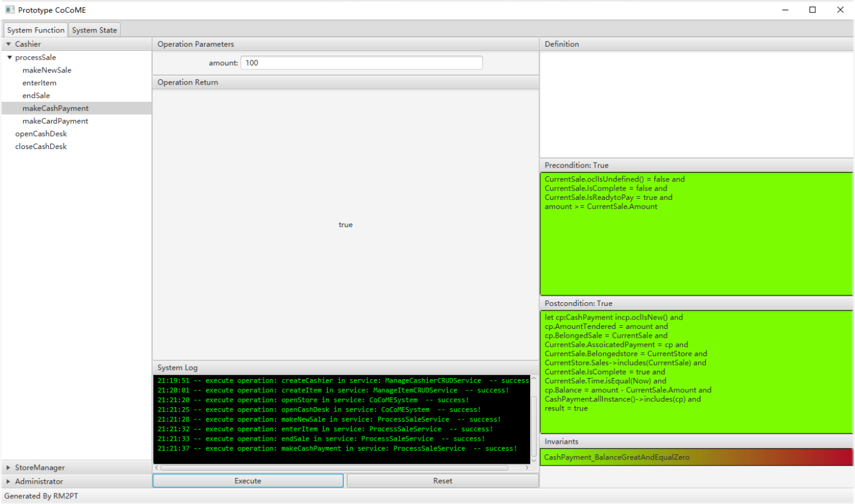Viewport: 855px width, 504px height.
Task: Switch to the System State tab
Action: (x=95, y=30)
